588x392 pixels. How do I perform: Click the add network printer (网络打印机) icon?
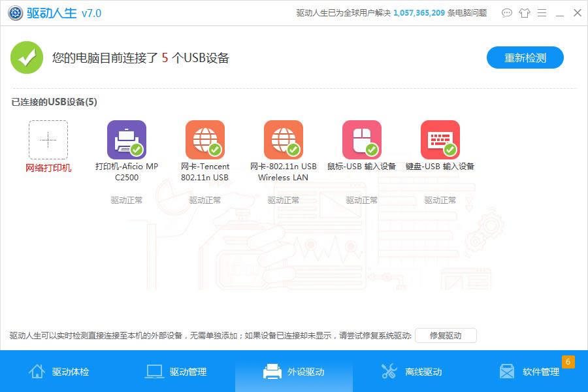[x=48, y=140]
